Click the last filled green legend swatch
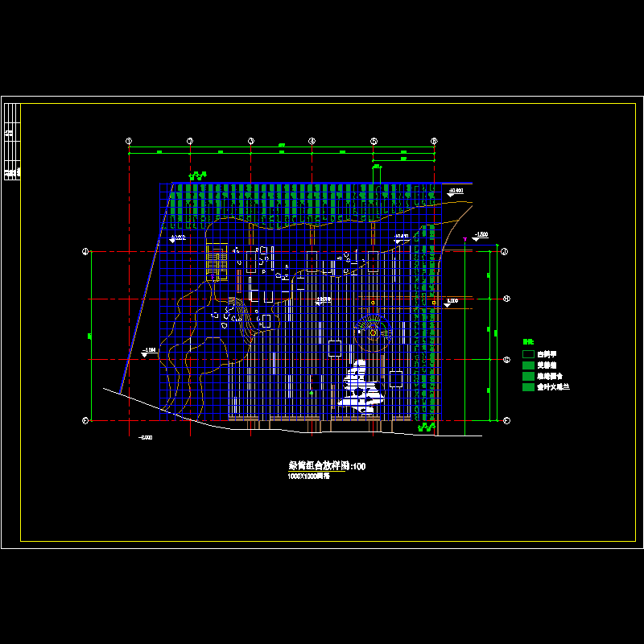The image size is (644, 644). [x=527, y=387]
